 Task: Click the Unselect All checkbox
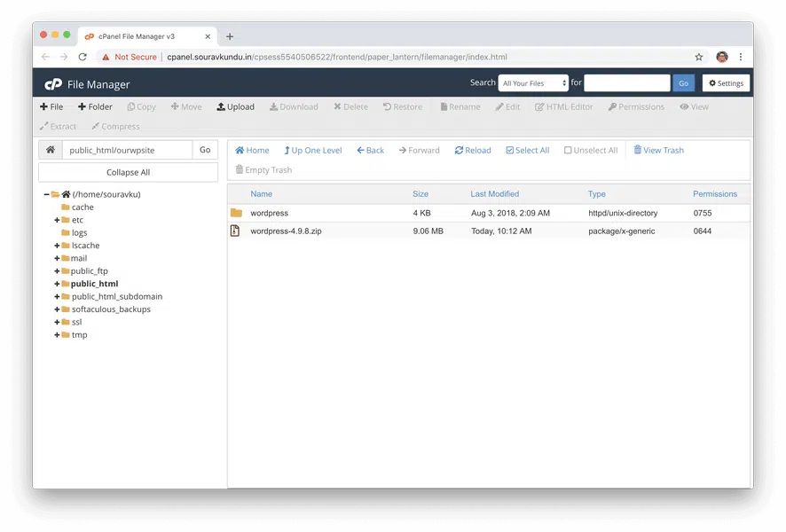(568, 151)
